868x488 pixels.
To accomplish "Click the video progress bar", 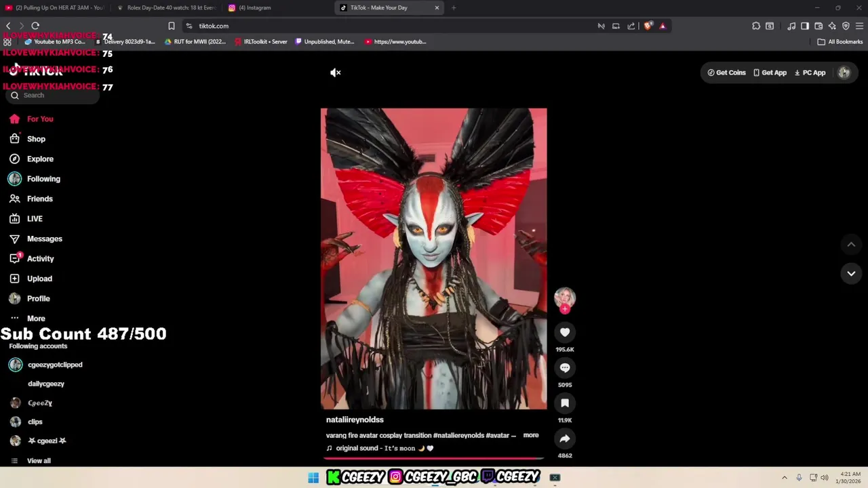I will (x=433, y=458).
